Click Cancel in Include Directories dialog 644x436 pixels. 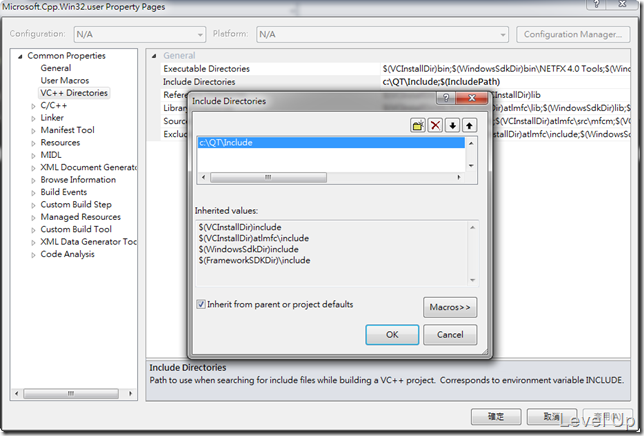click(x=450, y=335)
